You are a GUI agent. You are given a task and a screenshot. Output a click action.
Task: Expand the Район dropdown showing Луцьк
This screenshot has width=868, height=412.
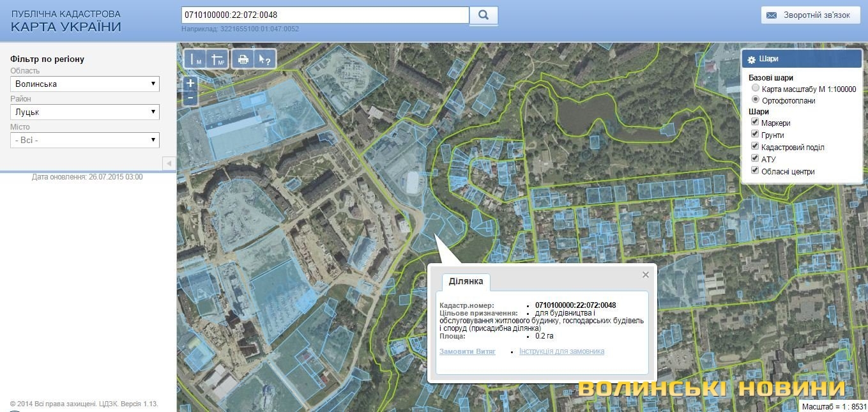85,112
